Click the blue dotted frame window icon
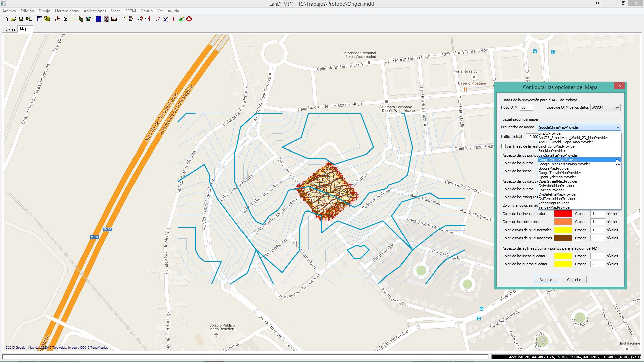 pos(39,19)
